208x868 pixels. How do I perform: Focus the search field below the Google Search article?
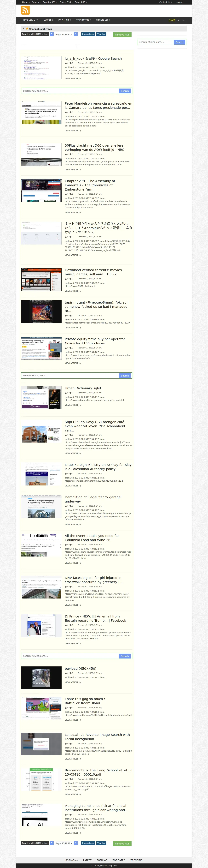tap(70, 91)
